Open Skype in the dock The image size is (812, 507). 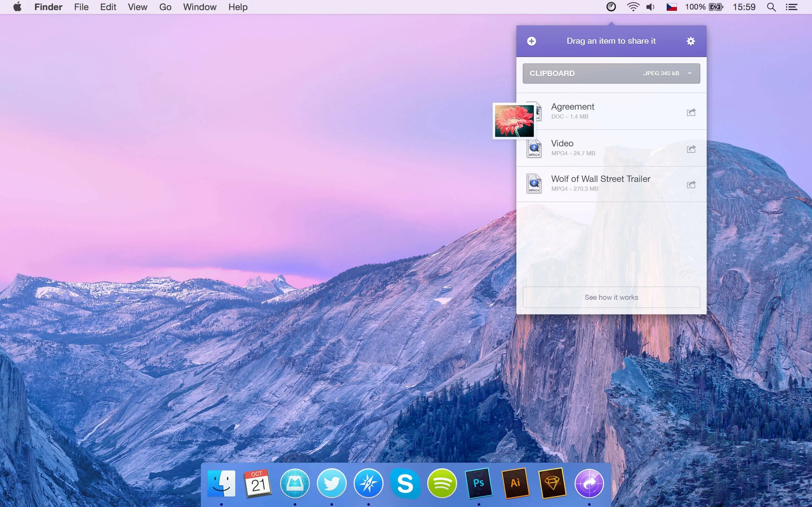pos(405,483)
